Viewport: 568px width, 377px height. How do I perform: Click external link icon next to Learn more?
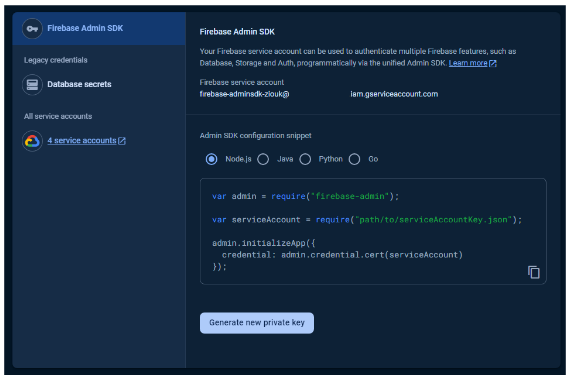coord(493,63)
